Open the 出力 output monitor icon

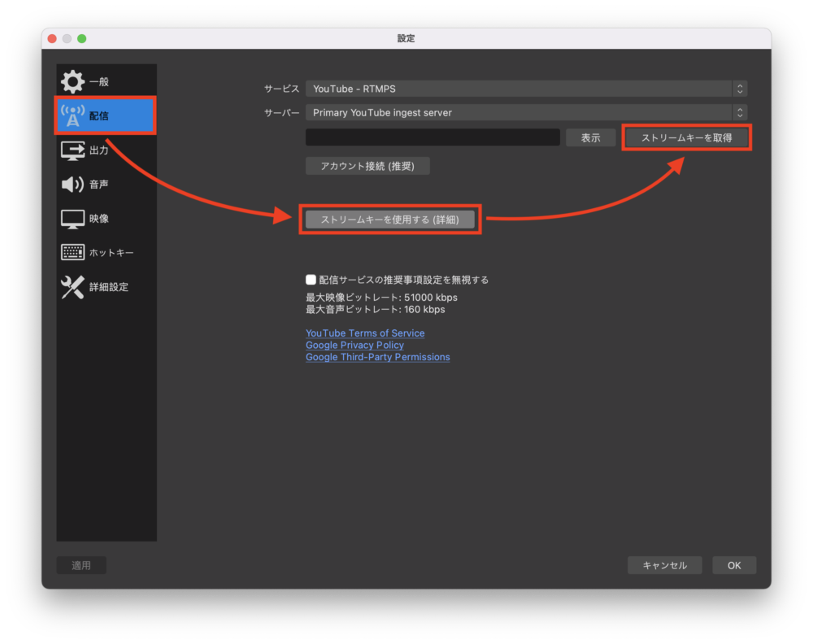[x=72, y=150]
